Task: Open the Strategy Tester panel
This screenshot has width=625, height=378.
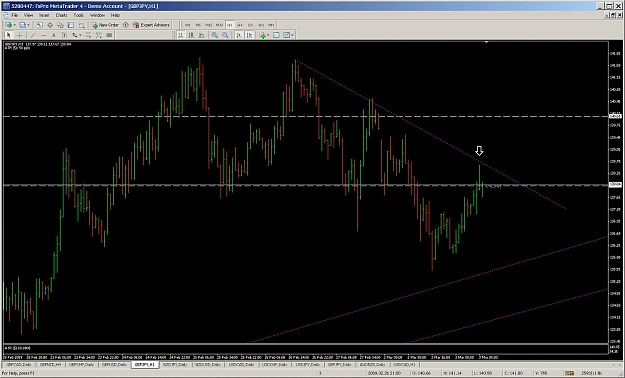Action: pyautogui.click(x=81, y=25)
